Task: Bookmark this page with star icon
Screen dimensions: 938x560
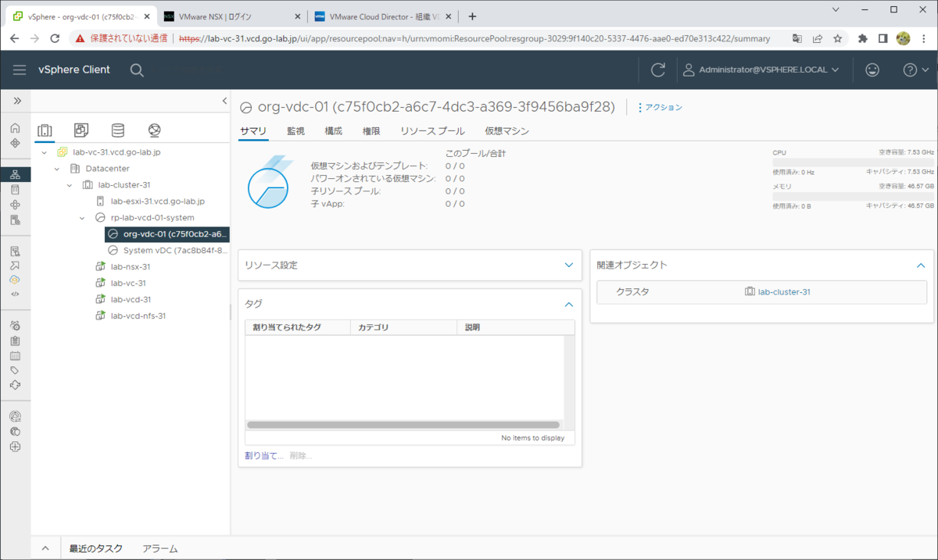Action: 837,38
